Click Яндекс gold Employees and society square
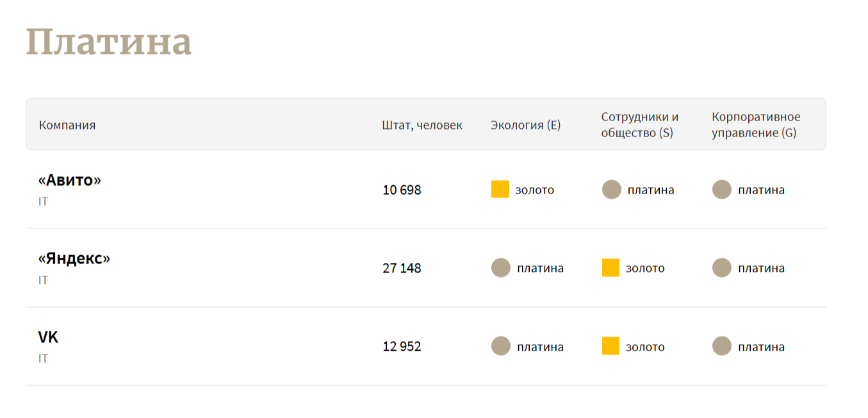Image resolution: width=868 pixels, height=418 pixels. tap(611, 268)
